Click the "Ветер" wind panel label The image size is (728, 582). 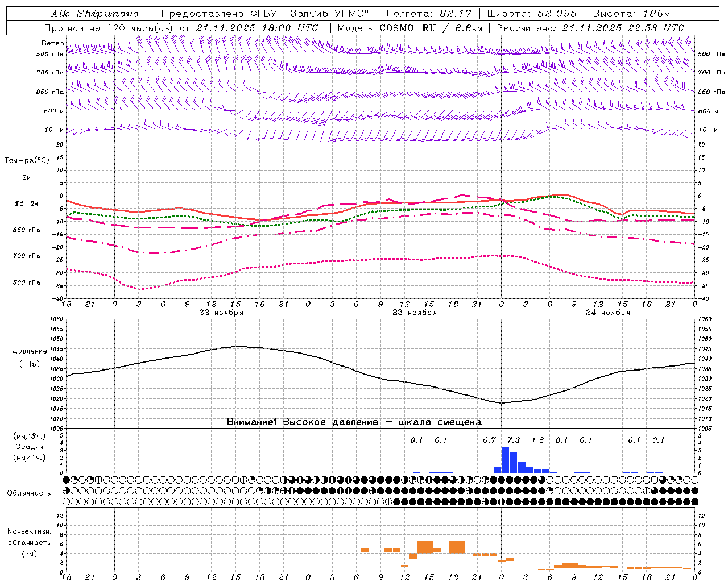pyautogui.click(x=52, y=43)
